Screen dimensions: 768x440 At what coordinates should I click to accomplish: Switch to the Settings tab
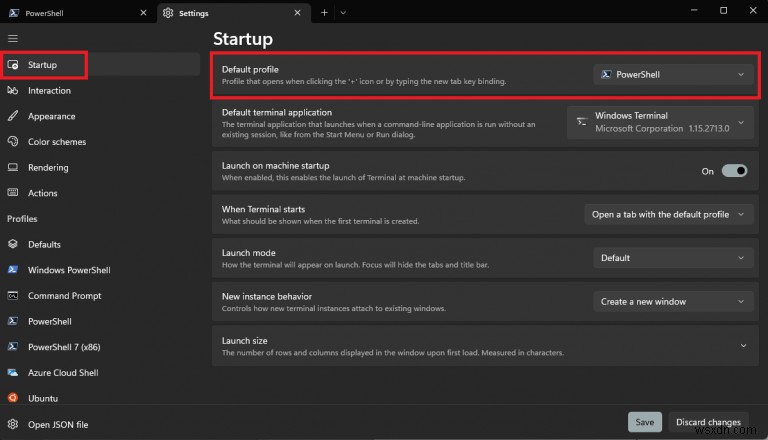[234, 13]
